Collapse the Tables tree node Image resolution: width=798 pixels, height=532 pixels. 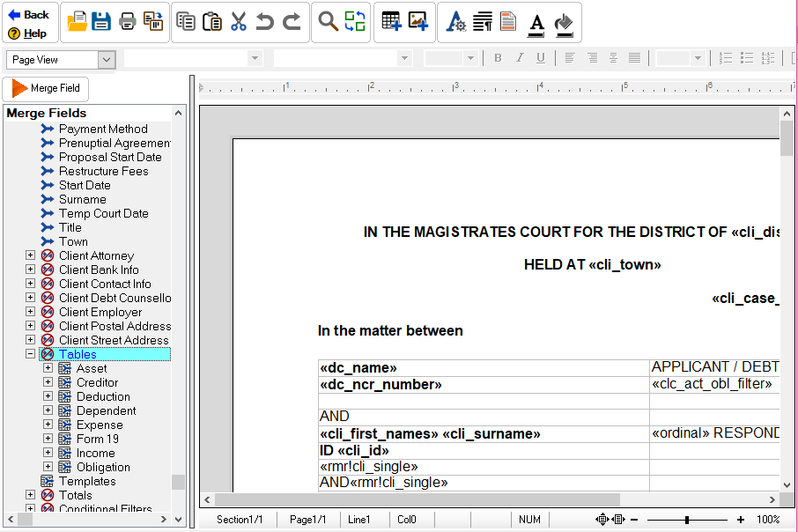(29, 354)
